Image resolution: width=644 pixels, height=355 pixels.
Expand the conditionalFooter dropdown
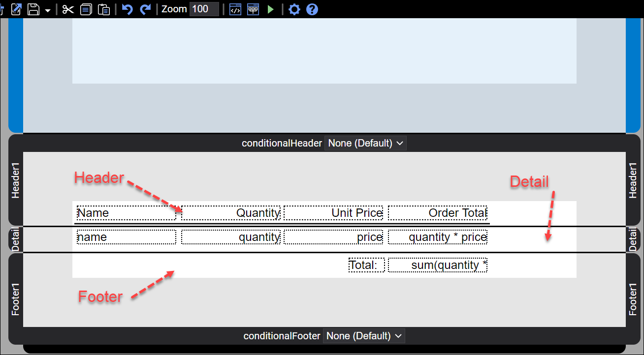pos(364,336)
